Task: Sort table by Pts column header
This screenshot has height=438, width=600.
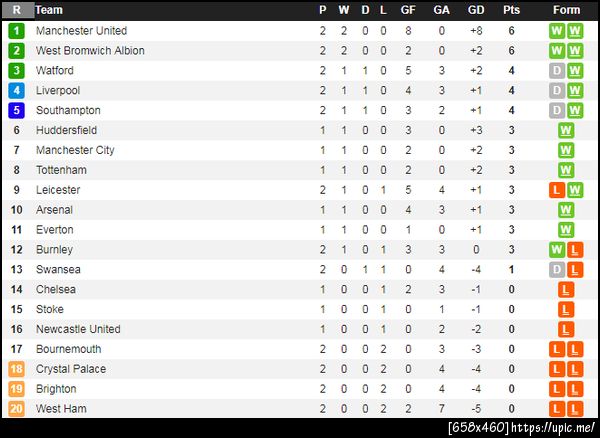Action: click(x=511, y=10)
